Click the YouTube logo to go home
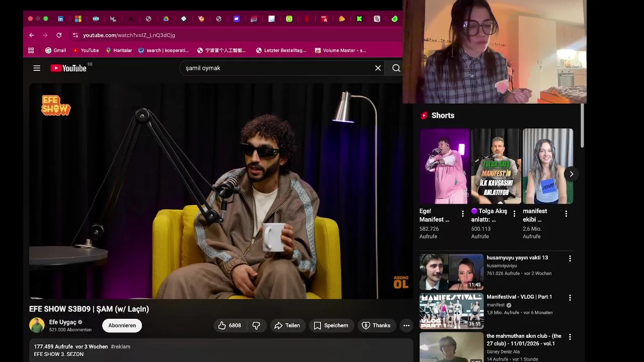This screenshot has width=644, height=362. [69, 68]
